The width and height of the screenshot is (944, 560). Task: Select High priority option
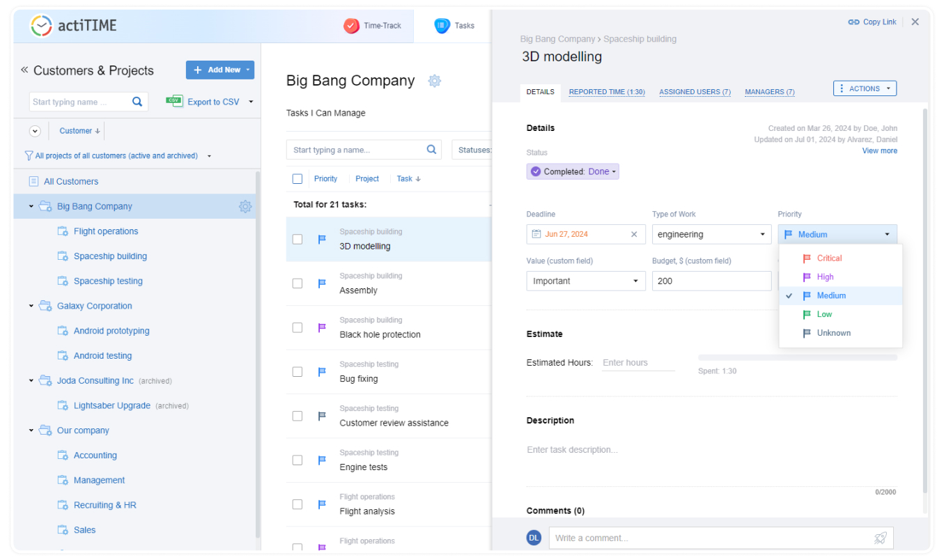(x=840, y=277)
